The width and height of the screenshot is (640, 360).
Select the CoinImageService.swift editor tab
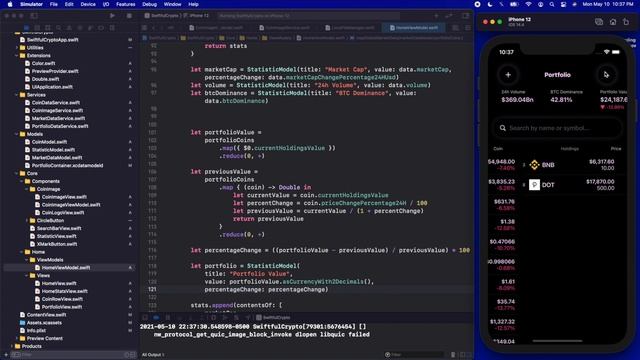[x=284, y=28]
